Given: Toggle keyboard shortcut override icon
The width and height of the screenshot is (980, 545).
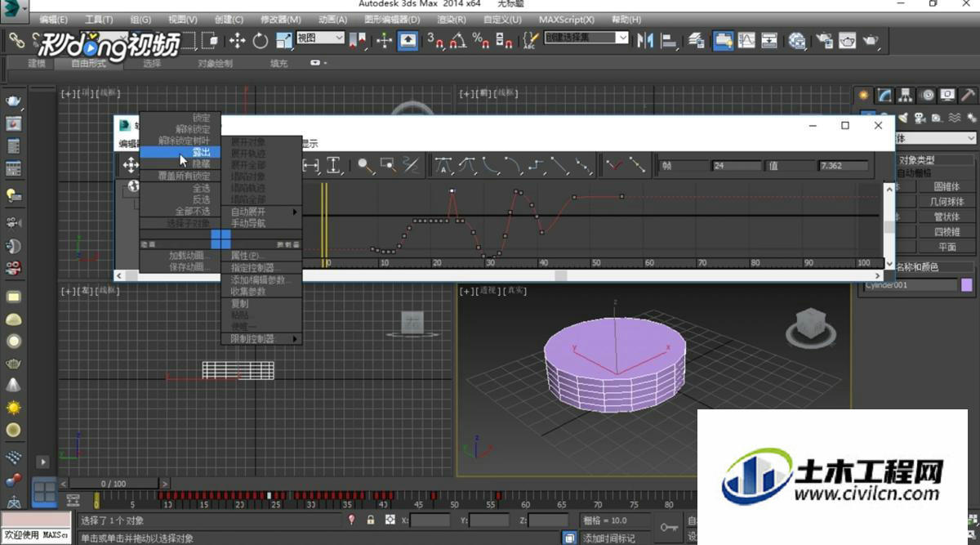Looking at the screenshot, I should tap(408, 40).
